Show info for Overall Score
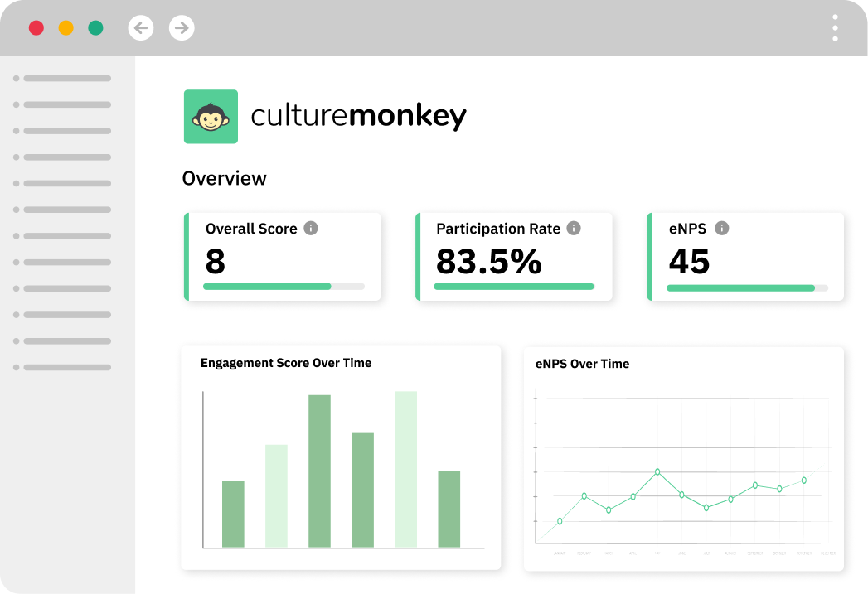The width and height of the screenshot is (868, 594). [x=311, y=228]
